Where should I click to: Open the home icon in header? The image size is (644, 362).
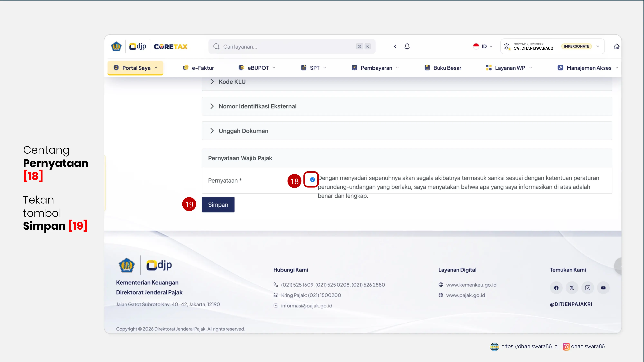point(616,46)
